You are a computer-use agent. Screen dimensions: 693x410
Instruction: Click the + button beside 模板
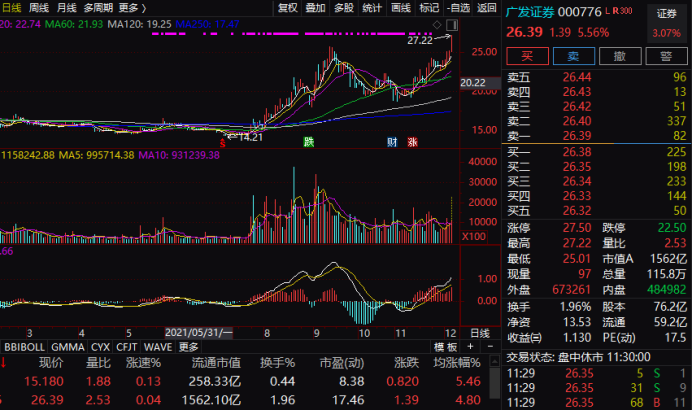(470, 347)
